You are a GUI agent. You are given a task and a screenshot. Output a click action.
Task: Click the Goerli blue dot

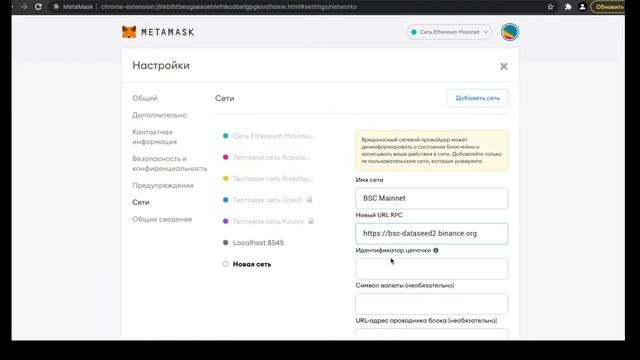(x=225, y=200)
